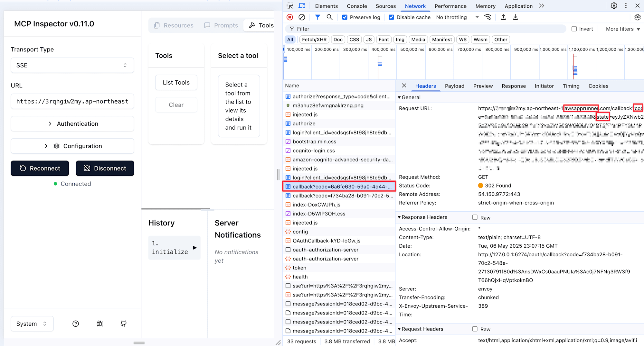Viewport: 644px width, 346px height.
Task: Select the cognito-login.css request
Action: click(339, 150)
